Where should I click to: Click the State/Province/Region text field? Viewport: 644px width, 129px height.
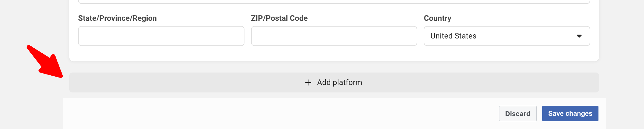[x=161, y=36]
